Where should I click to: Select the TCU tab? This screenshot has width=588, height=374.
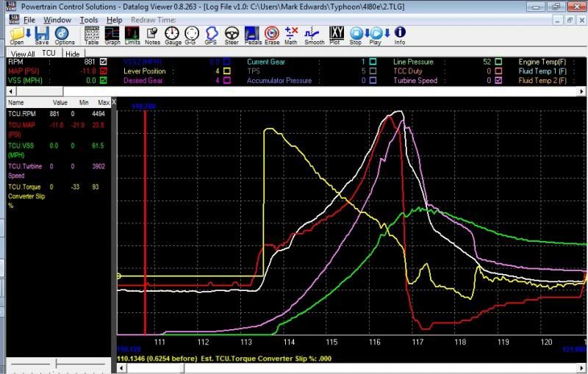[x=49, y=53]
